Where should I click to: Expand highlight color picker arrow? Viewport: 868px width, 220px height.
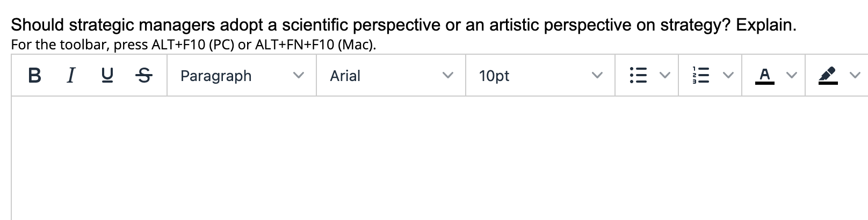[x=855, y=76]
